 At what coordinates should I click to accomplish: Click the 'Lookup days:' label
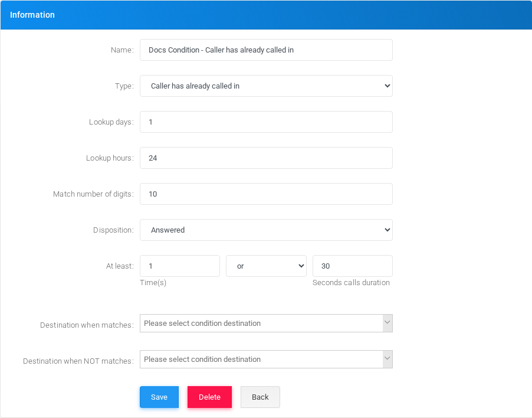111,122
